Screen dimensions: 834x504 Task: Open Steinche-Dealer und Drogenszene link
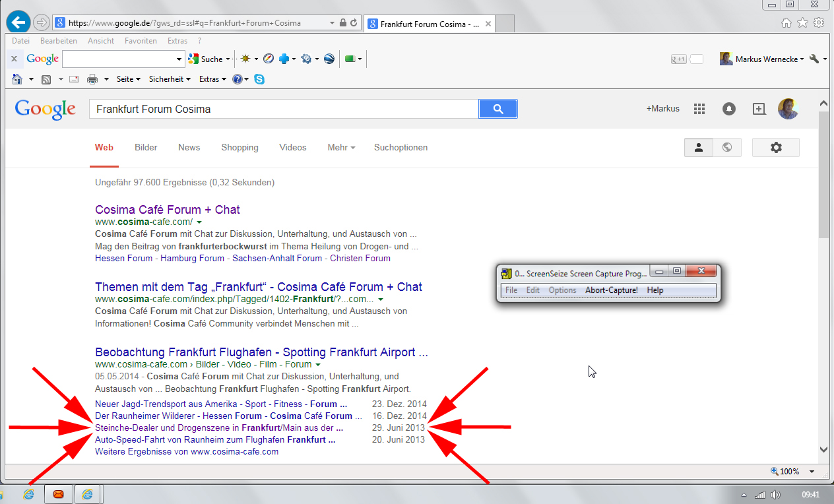click(219, 428)
